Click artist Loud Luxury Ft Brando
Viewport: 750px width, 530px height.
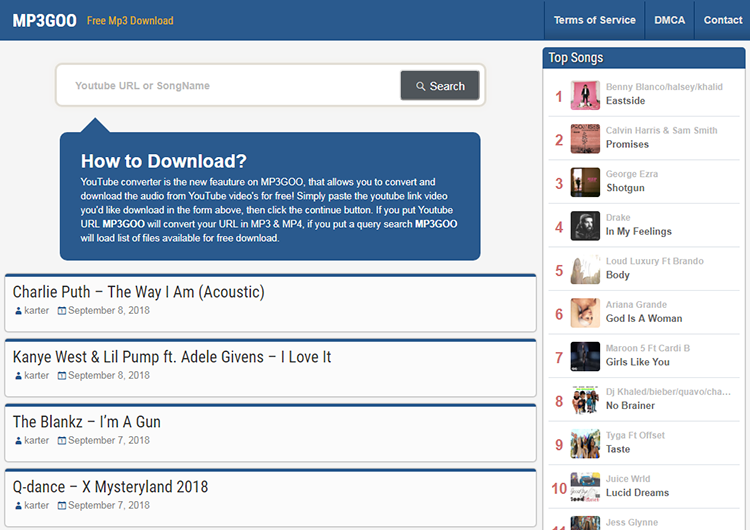(654, 261)
